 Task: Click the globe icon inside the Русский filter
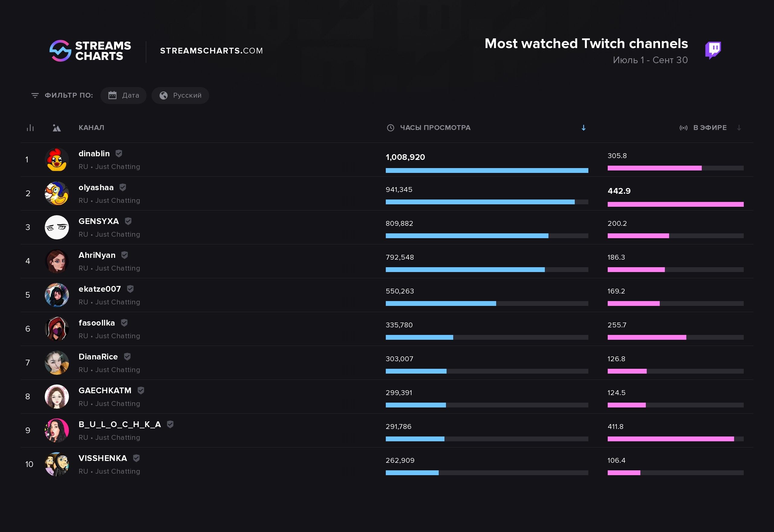163,95
